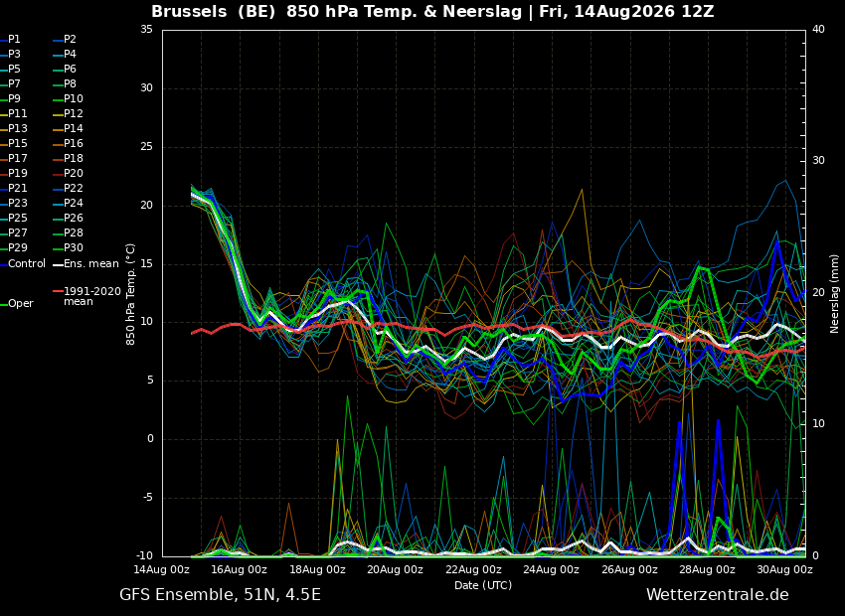Click the P30 legend label
This screenshot has width=845, height=616.
click(x=68, y=247)
